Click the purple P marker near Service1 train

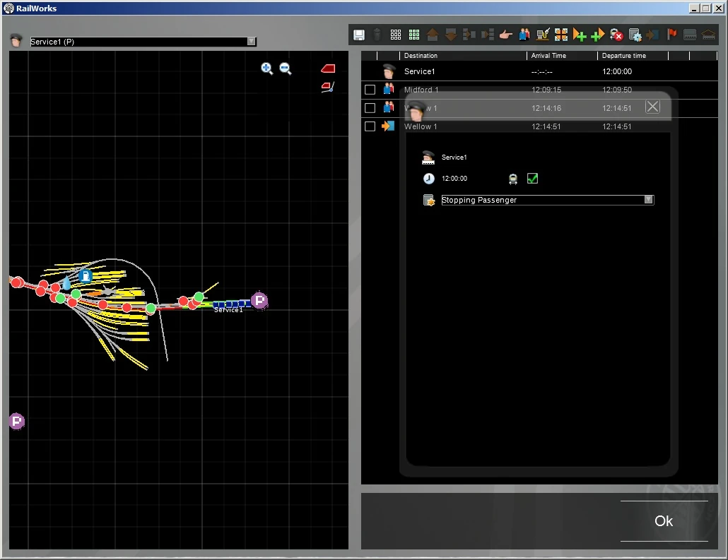[259, 301]
